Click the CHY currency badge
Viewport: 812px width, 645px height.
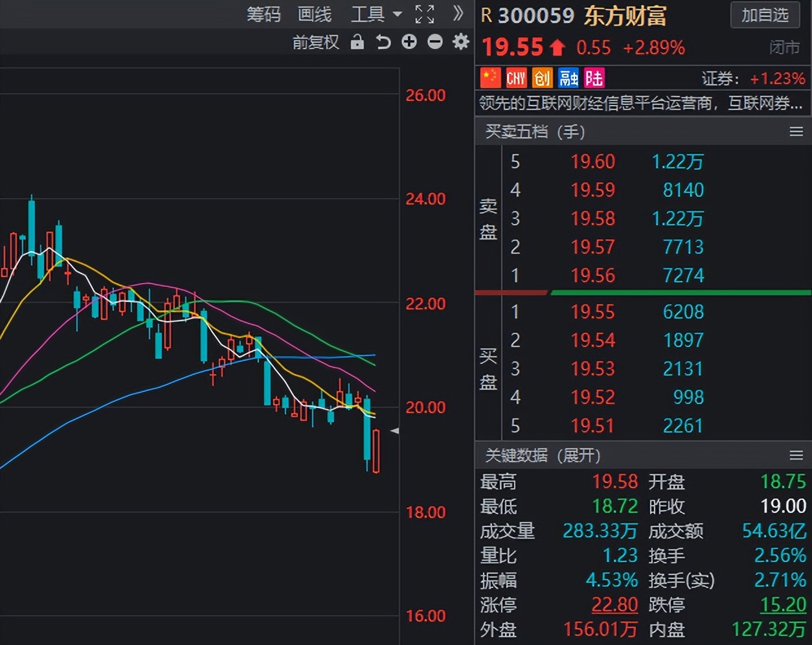pyautogui.click(x=516, y=77)
